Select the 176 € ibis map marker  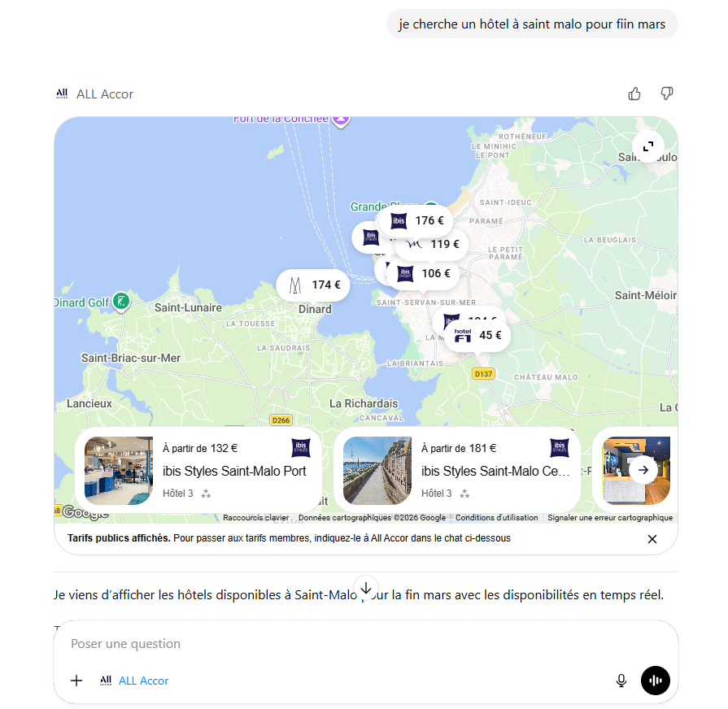point(419,220)
